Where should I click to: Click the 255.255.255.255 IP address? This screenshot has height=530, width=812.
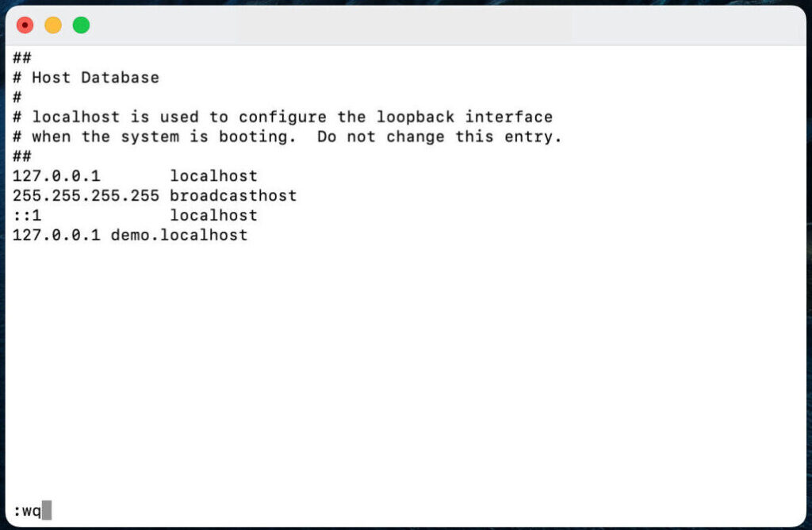point(86,196)
